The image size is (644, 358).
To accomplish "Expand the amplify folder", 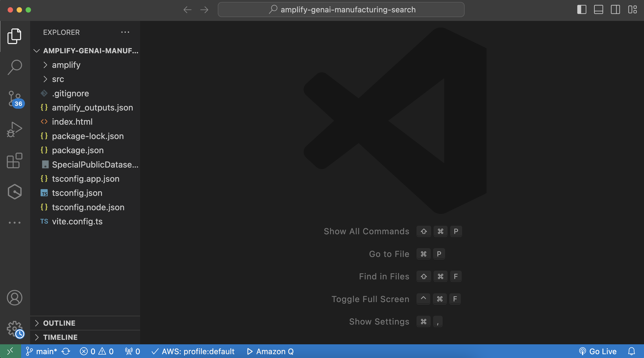I will tap(66, 65).
